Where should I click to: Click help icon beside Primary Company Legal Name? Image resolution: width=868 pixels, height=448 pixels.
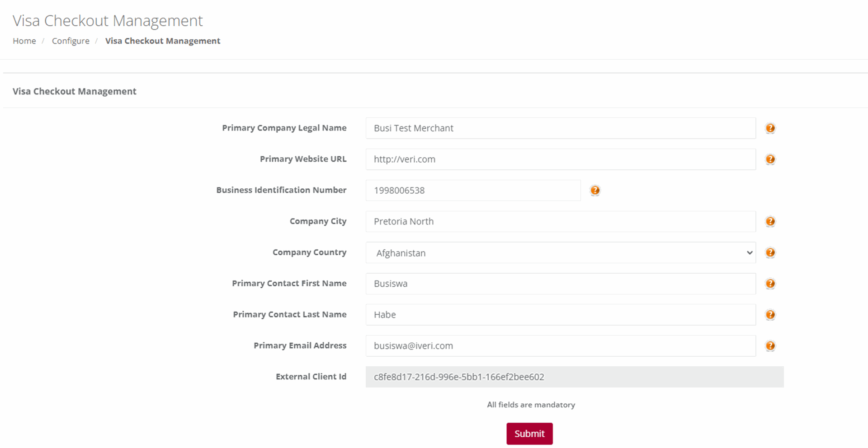tap(770, 128)
